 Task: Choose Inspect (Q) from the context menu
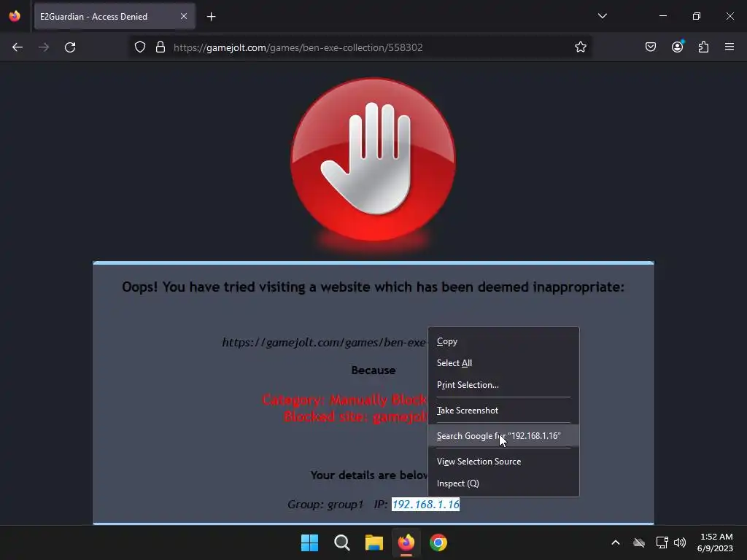503,483
